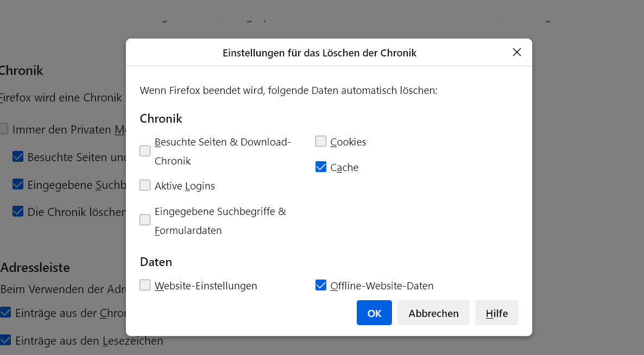Click the Daten section heading

pyautogui.click(x=156, y=262)
